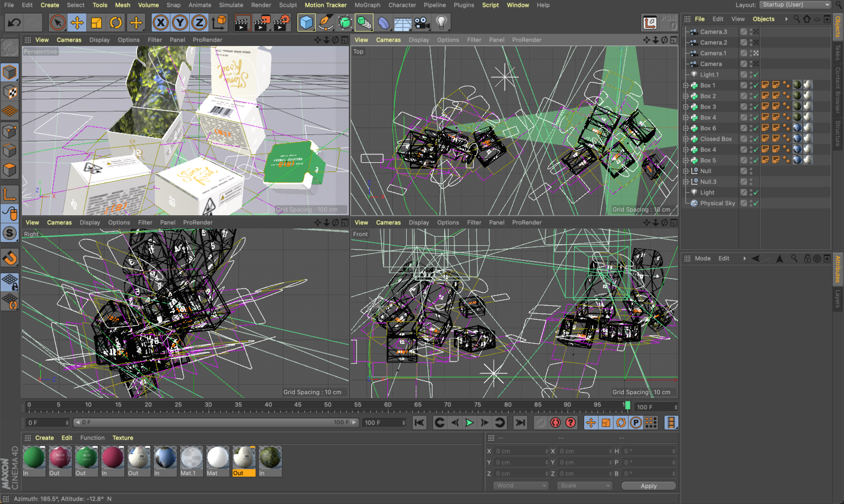Screen dimensions: 844x504
Task: Toggle Box 1 enabled checkmark
Action: (x=756, y=85)
